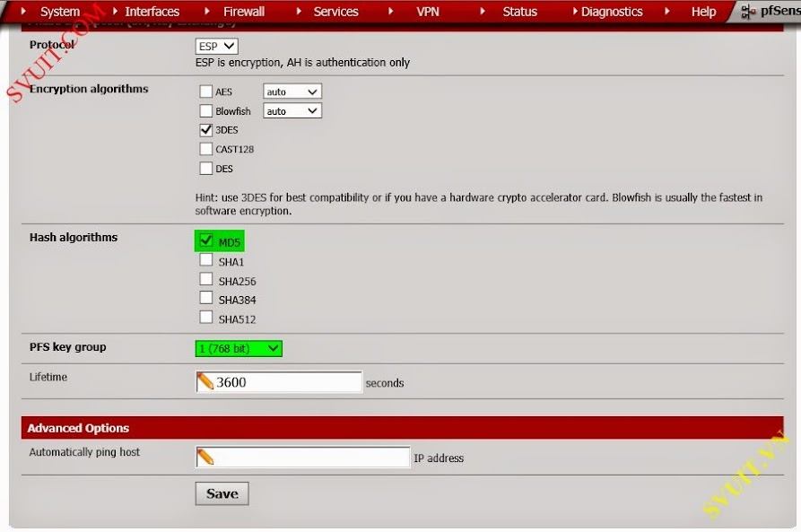Open the Services menu
Image resolution: width=801 pixels, height=532 pixels.
coord(335,12)
